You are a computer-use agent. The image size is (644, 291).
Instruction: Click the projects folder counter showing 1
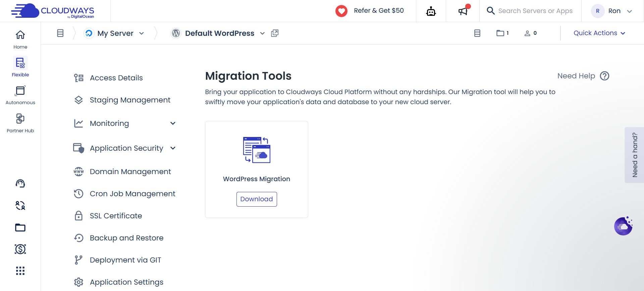click(502, 33)
